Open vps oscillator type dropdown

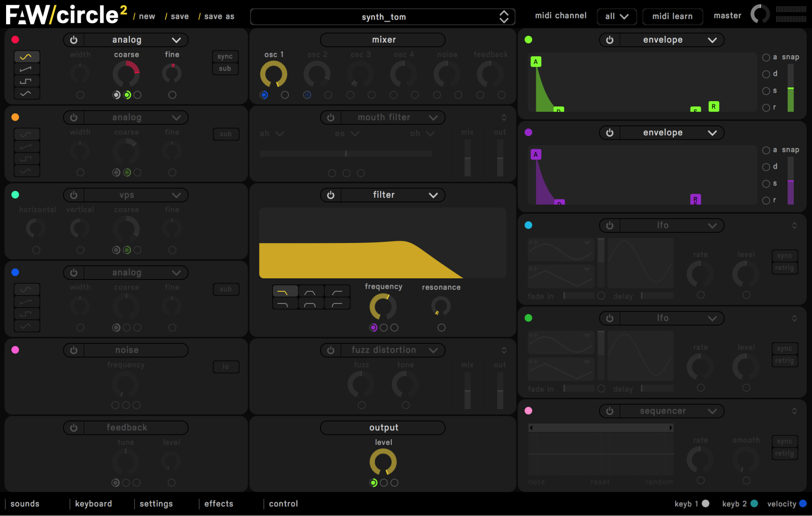coord(176,195)
